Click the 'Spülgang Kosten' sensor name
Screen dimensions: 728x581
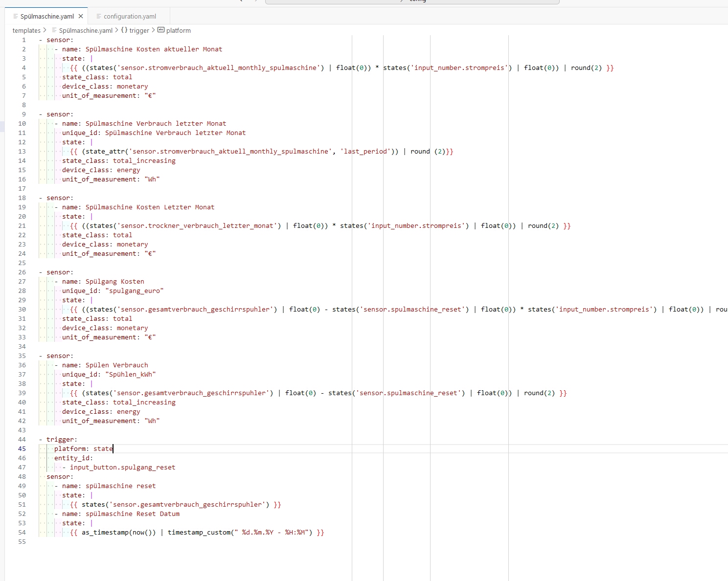[x=115, y=281]
